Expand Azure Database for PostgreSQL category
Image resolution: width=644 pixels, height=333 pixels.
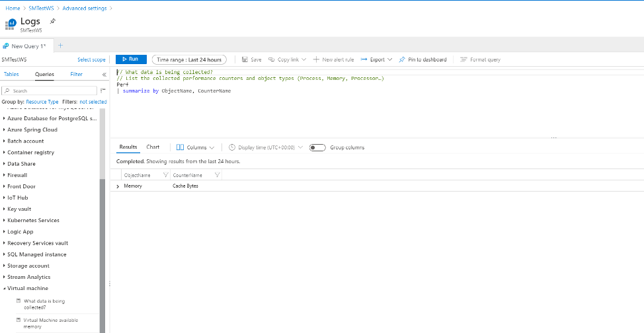tap(4, 118)
